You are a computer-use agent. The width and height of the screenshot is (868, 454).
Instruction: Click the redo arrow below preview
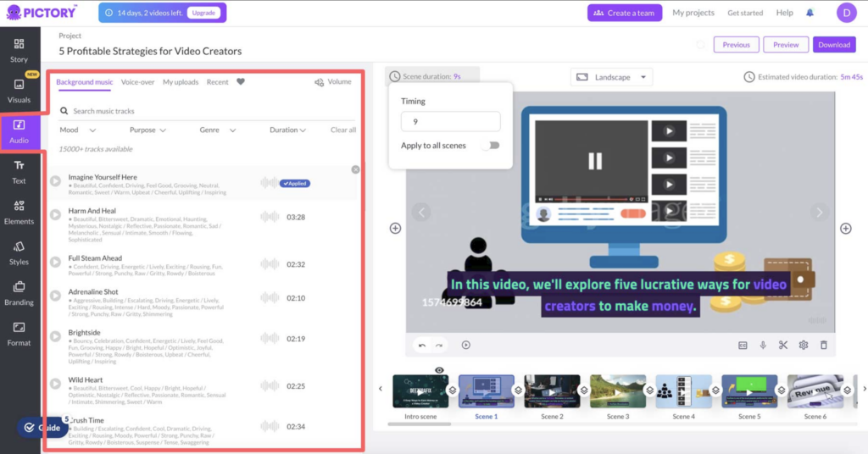(x=439, y=345)
